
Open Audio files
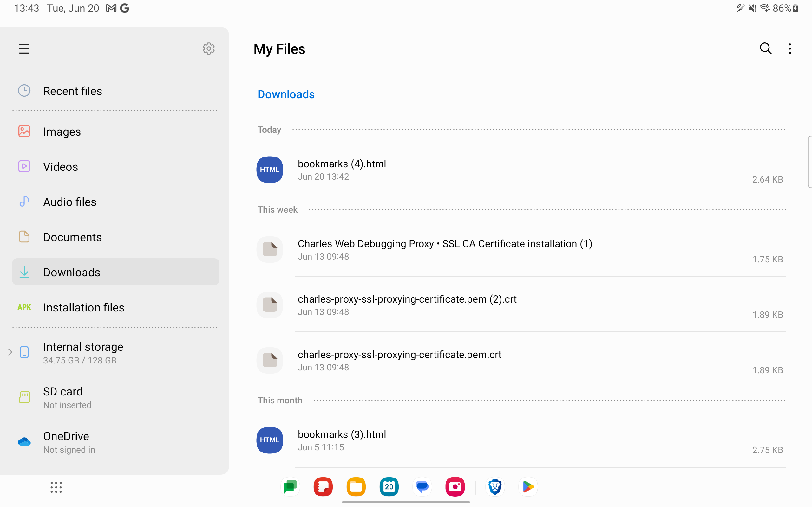(x=69, y=202)
